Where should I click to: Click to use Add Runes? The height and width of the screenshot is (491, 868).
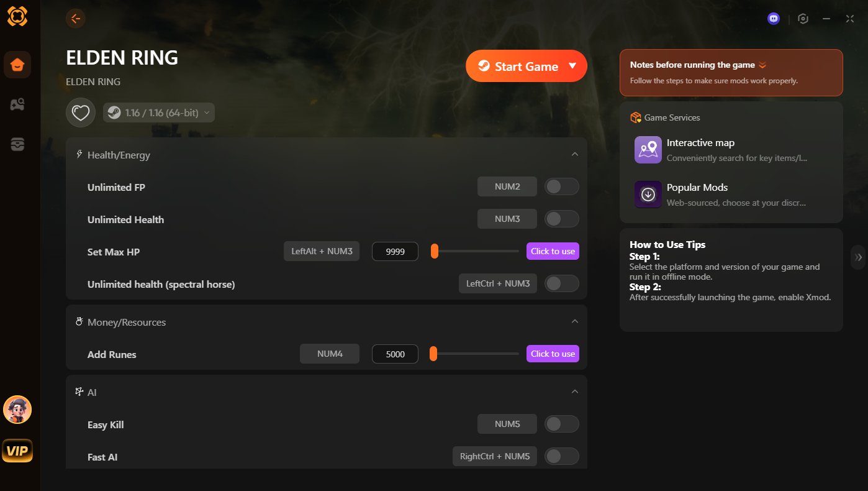553,354
